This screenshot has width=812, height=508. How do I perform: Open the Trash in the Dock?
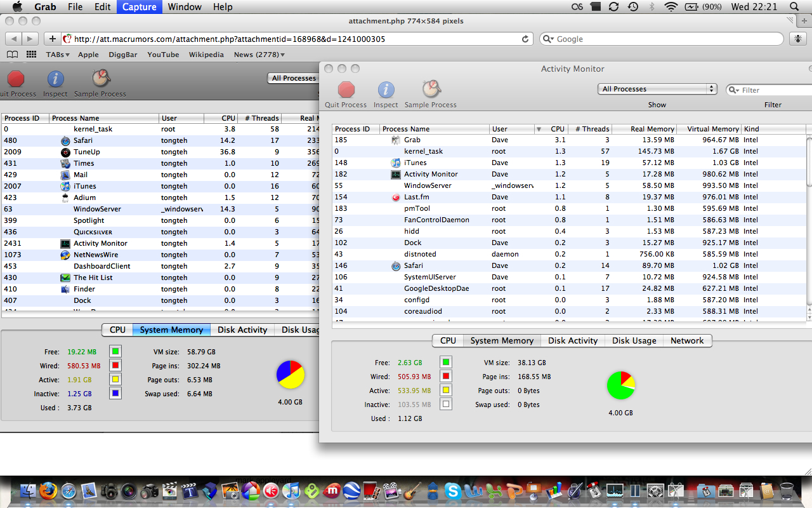(x=787, y=491)
